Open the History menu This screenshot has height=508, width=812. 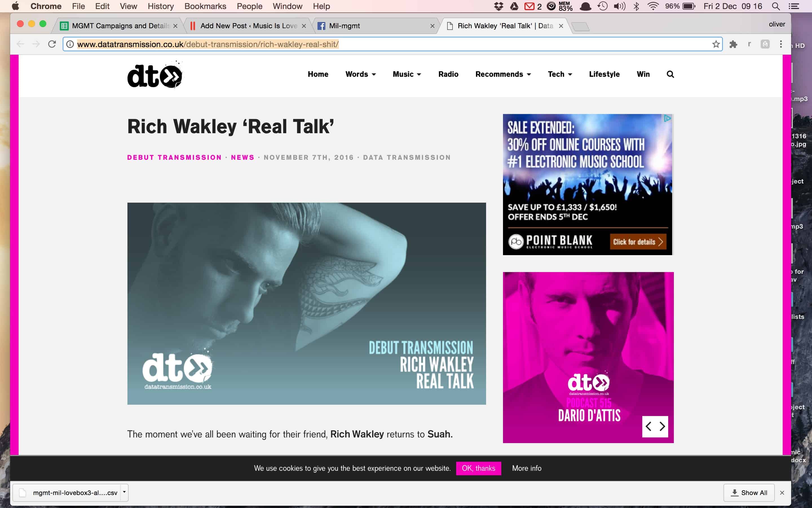coord(161,6)
